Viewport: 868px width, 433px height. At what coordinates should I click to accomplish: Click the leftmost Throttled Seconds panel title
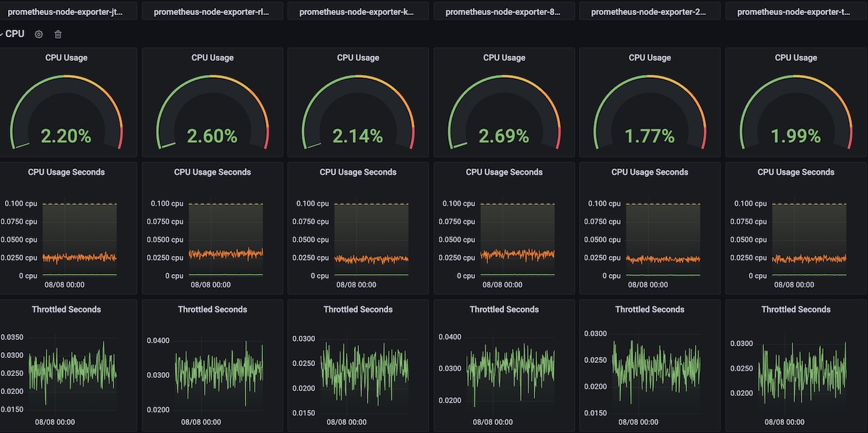[x=66, y=309]
